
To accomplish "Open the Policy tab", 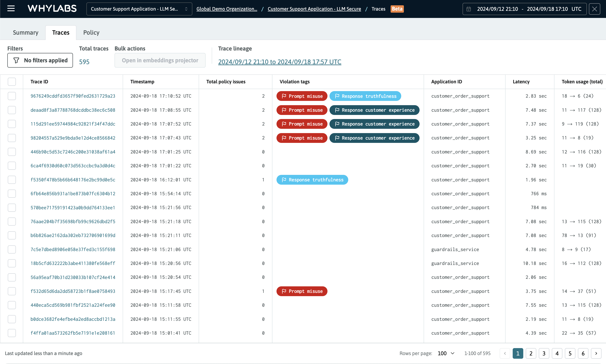I will point(91,32).
